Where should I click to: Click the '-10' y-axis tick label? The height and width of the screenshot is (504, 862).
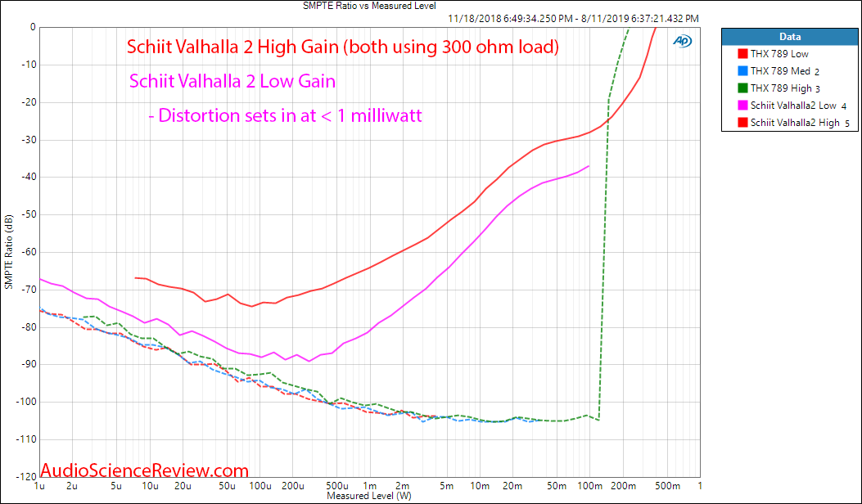click(x=28, y=65)
